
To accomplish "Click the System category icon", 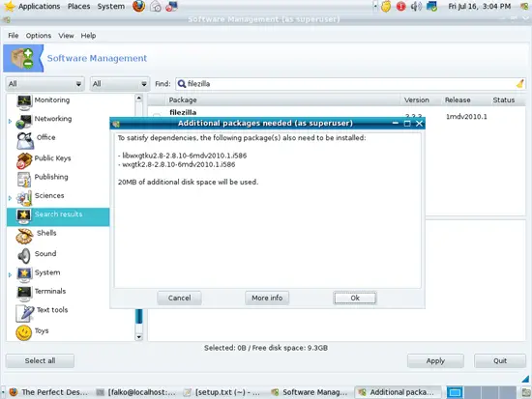I will tap(24, 274).
